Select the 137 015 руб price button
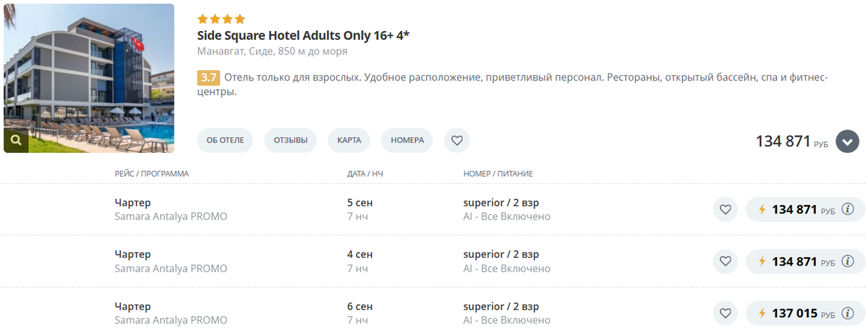Image resolution: width=868 pixels, height=333 pixels. [795, 313]
